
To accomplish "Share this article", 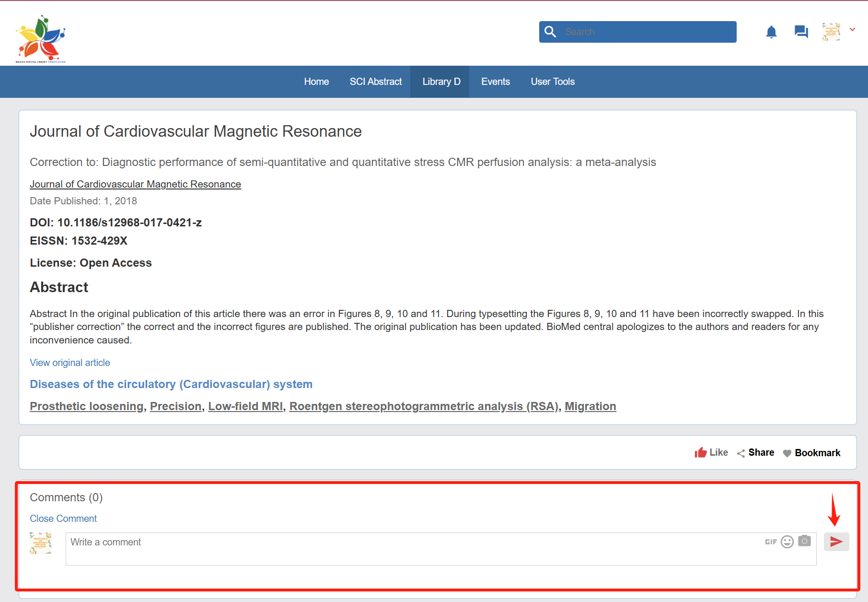I will pyautogui.click(x=755, y=452).
